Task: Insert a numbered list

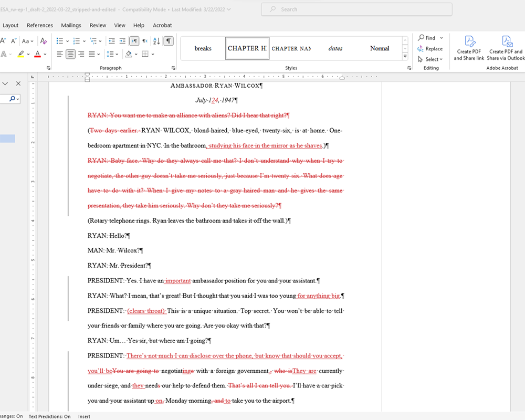Action: pos(76,41)
